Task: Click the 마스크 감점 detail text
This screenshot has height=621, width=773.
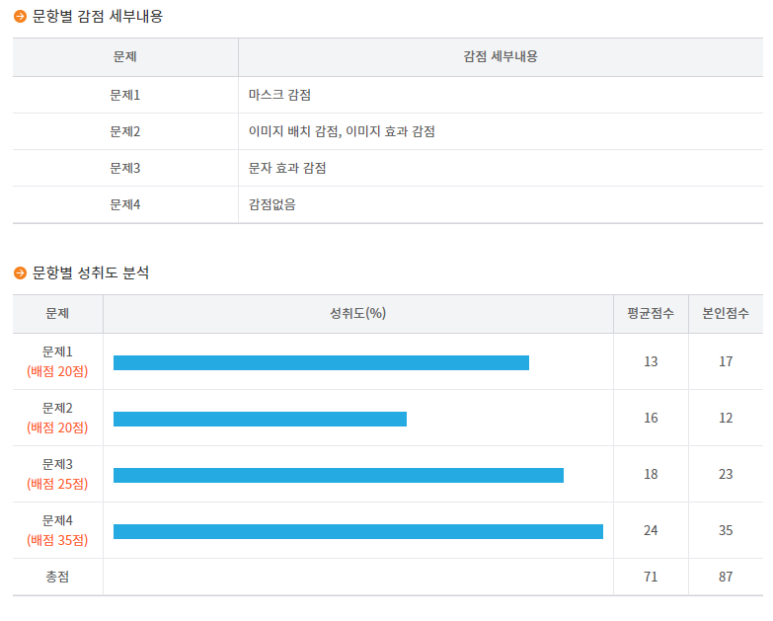Action: tap(280, 95)
